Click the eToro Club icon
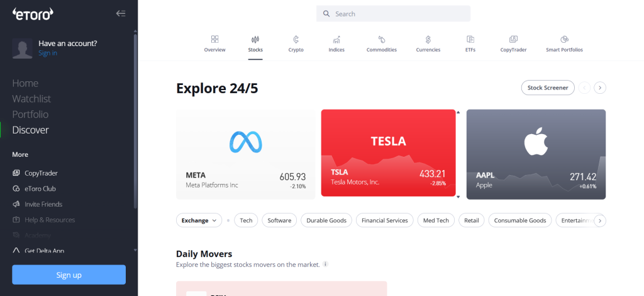644x296 pixels. (x=16, y=189)
